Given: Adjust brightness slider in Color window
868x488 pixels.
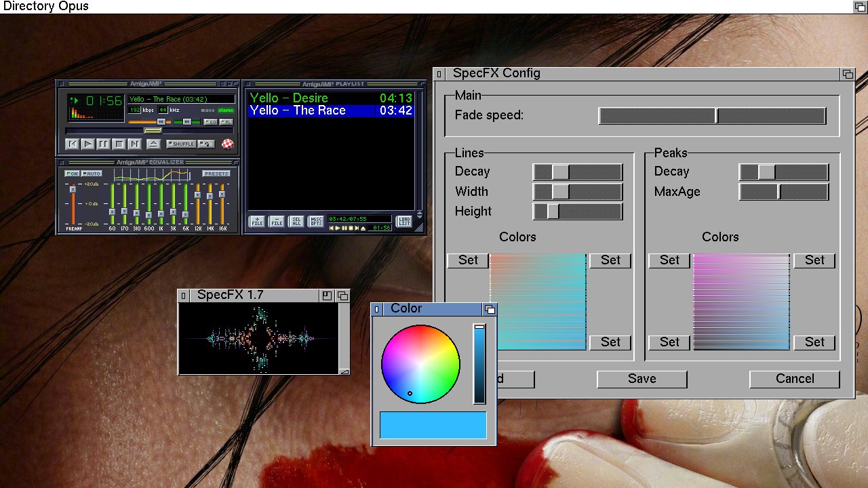Looking at the screenshot, I should 479,364.
